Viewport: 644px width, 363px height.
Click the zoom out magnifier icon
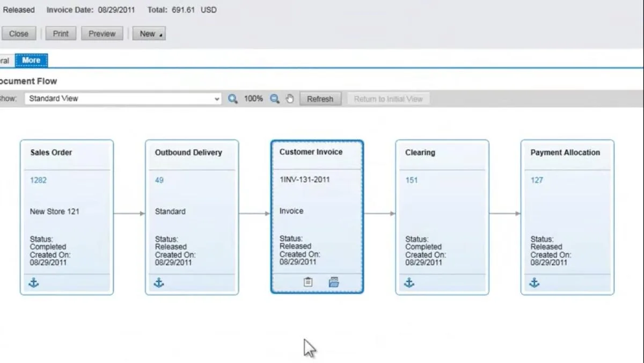pos(275,99)
